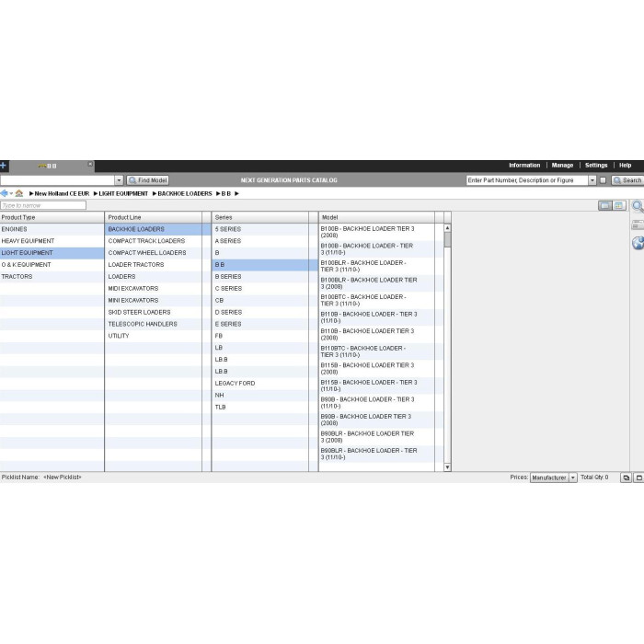This screenshot has height=644, width=644.
Task: Select ENGINES product type
Action: coord(52,229)
